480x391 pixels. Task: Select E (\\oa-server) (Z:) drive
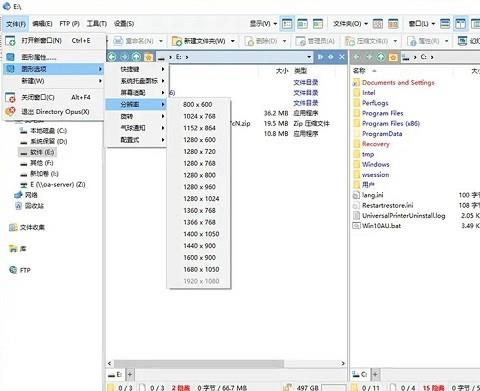[53, 184]
